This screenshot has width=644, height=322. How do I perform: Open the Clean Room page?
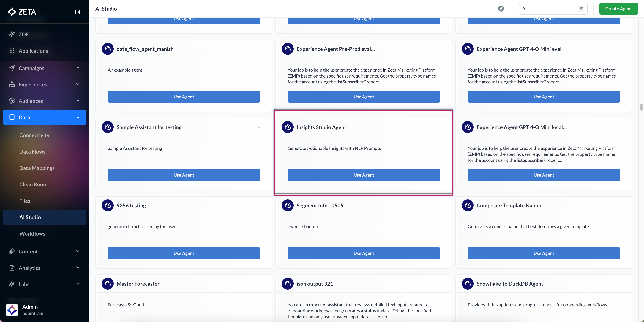tap(33, 184)
